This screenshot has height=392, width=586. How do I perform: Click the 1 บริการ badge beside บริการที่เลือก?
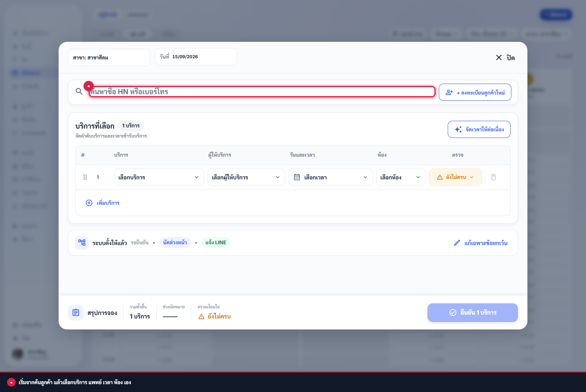131,125
